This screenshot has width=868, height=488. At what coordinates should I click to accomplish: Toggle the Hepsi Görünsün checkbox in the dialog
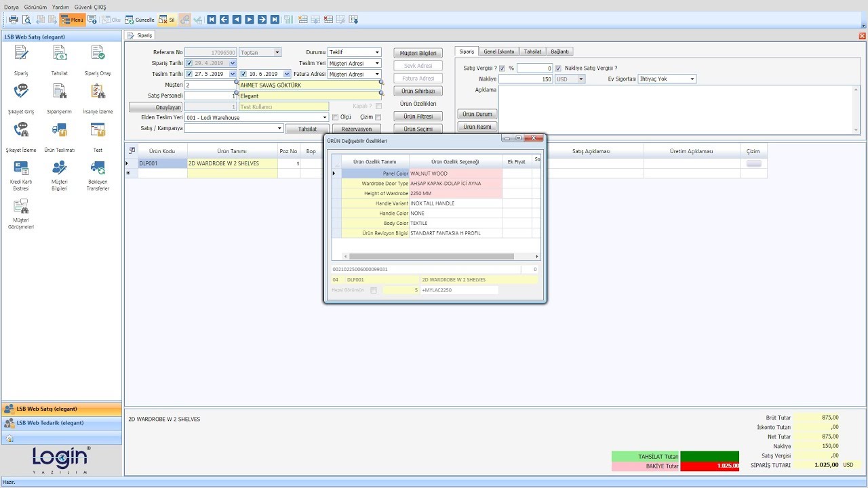click(x=374, y=290)
